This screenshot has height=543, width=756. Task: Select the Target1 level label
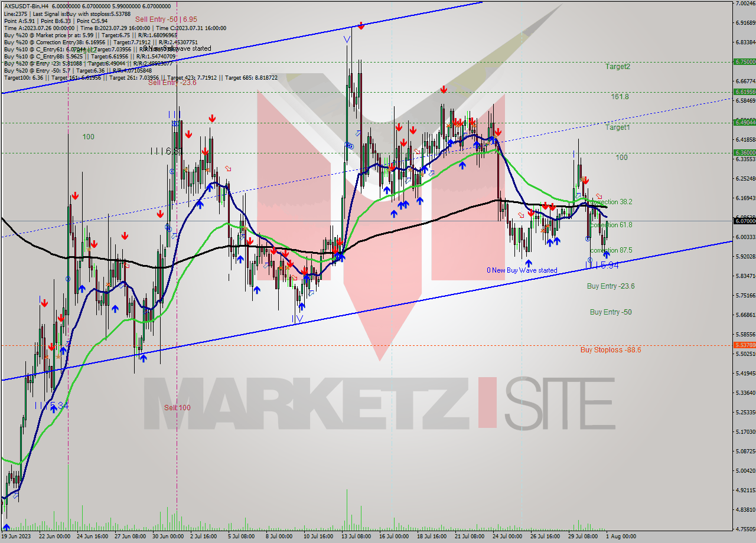pyautogui.click(x=617, y=127)
